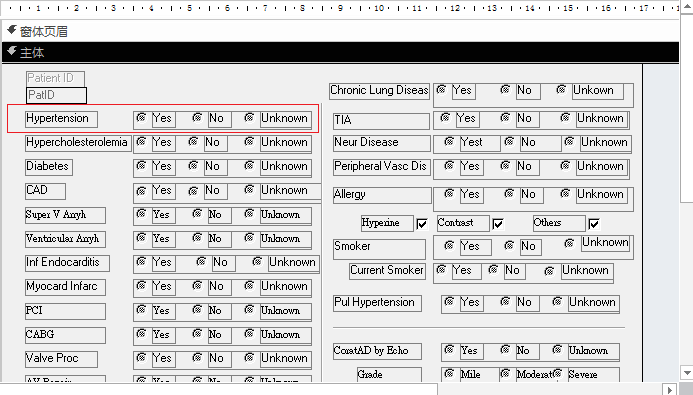693x395 pixels.
Task: Select Yes radio button for Chronic Lung Disease
Action: click(441, 90)
